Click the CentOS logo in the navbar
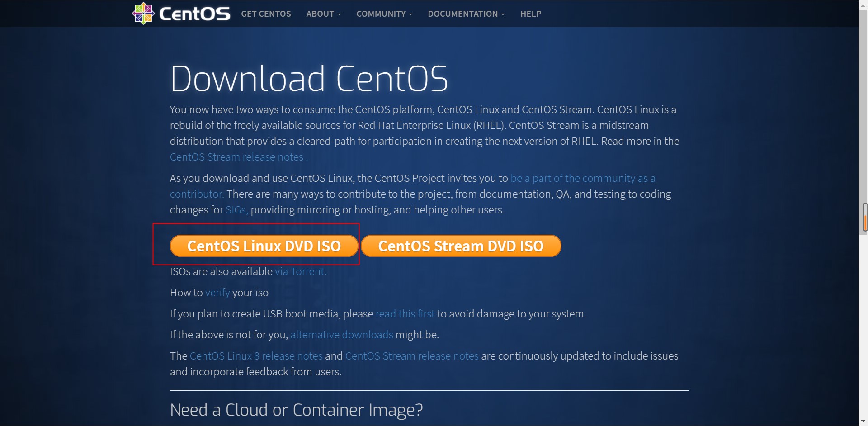Screen dimensions: 868x426 point(181,14)
